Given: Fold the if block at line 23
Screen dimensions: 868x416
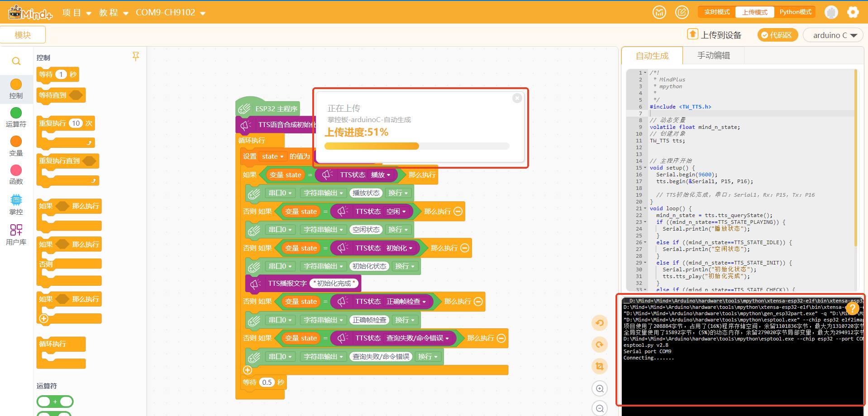Looking at the screenshot, I should [645, 222].
